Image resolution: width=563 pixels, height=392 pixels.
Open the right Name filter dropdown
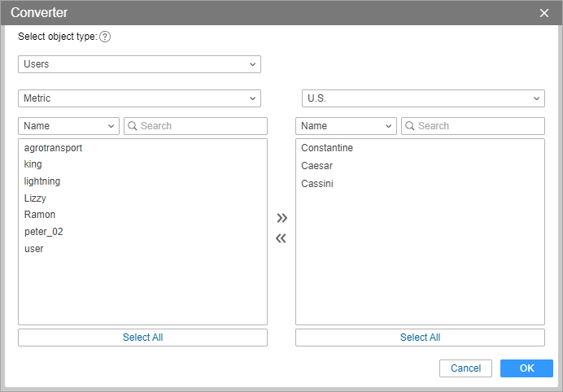[346, 126]
